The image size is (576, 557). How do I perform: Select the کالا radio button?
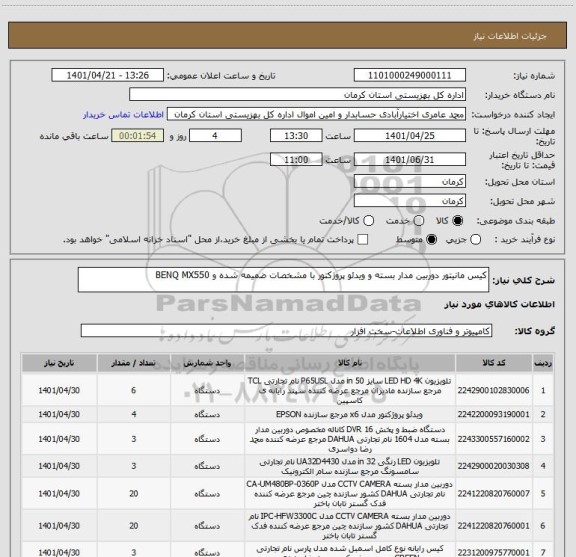pyautogui.click(x=458, y=221)
